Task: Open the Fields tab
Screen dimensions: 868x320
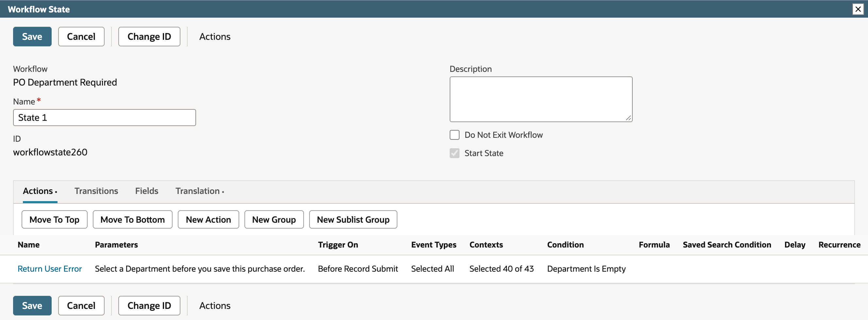Action: [x=147, y=191]
